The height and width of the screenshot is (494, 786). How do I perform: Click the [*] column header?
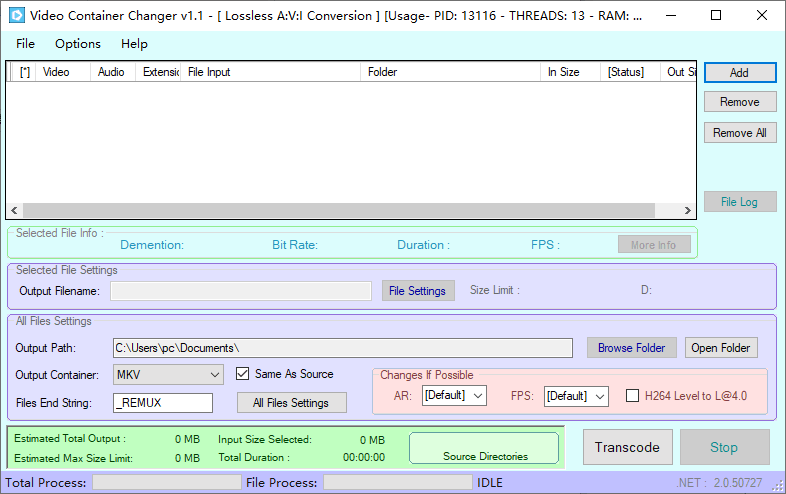coord(24,72)
